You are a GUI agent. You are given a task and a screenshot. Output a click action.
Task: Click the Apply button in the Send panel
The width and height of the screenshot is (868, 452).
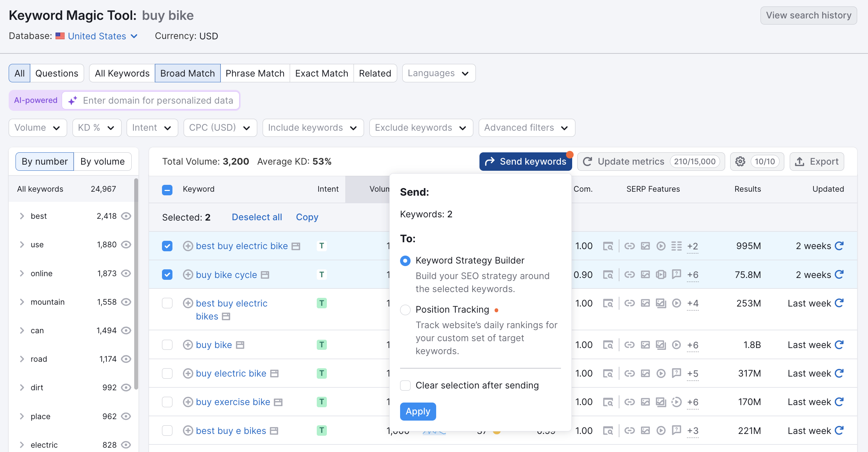[x=418, y=411]
